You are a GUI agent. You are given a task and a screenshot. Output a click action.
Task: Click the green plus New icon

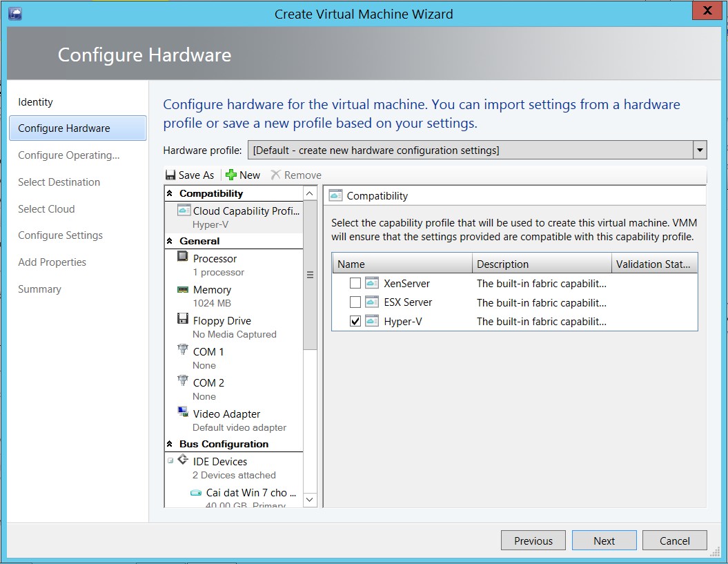[x=231, y=175]
